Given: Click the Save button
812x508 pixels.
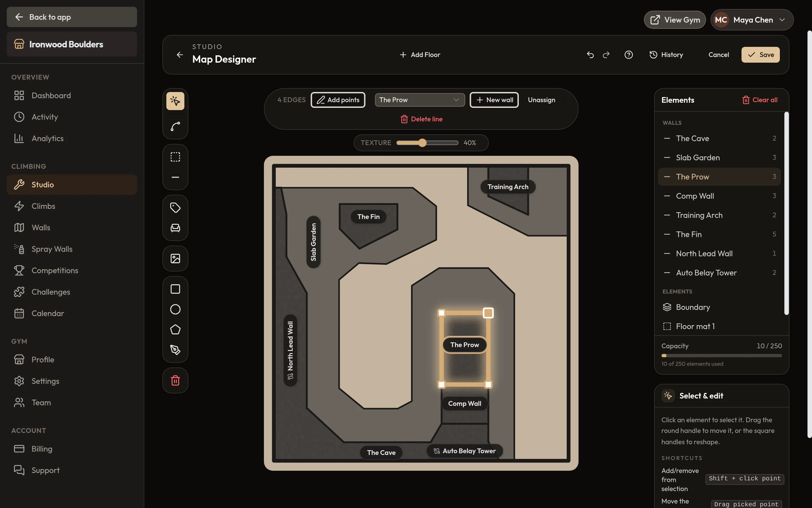Looking at the screenshot, I should (x=760, y=55).
